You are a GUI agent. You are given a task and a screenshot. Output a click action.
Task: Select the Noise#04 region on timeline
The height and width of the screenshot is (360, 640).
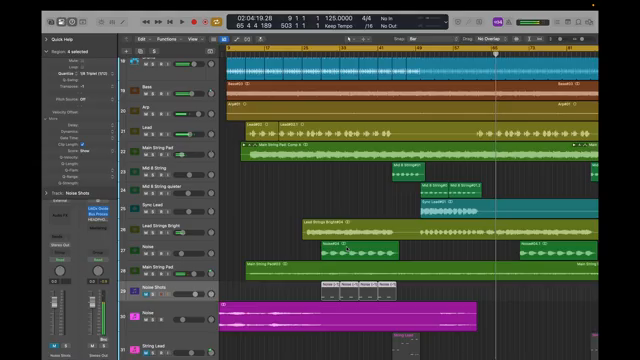tap(360, 250)
